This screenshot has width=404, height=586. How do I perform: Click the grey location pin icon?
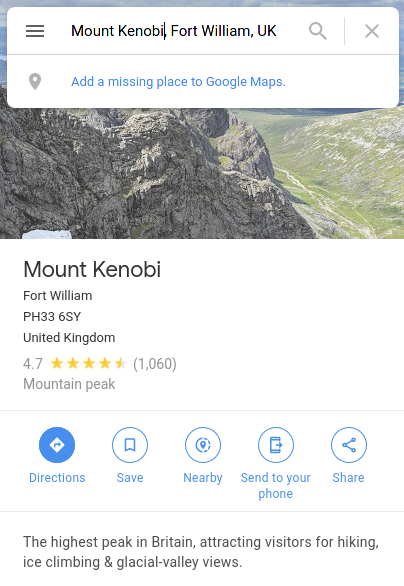coord(35,81)
